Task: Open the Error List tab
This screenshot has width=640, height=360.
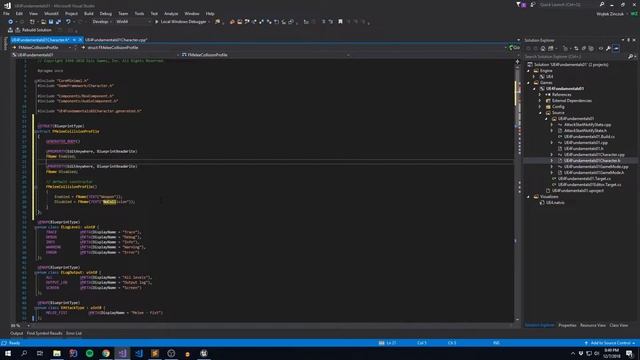Action: click(74, 333)
